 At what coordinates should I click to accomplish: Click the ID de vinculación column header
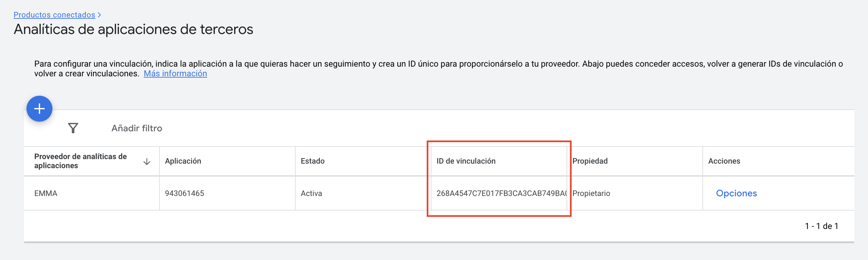(466, 161)
